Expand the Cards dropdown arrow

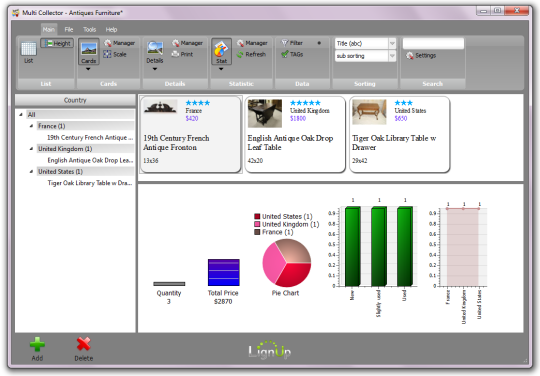coord(88,69)
